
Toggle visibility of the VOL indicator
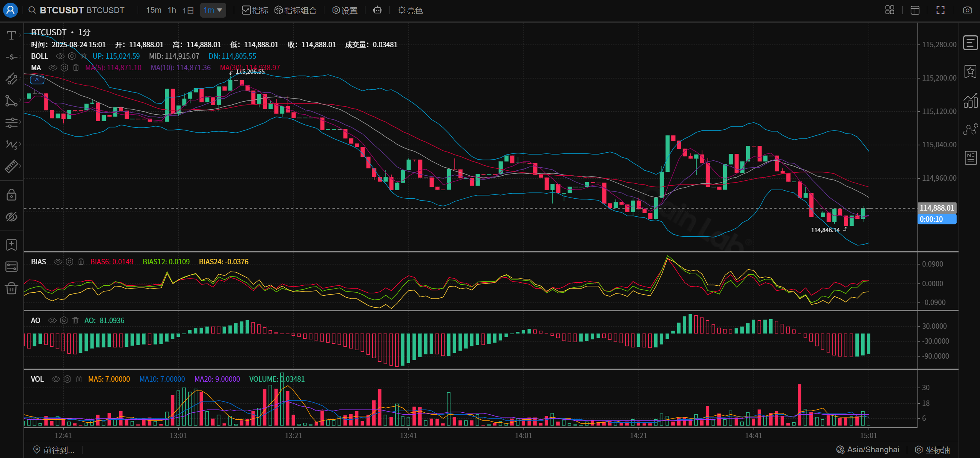[56, 379]
